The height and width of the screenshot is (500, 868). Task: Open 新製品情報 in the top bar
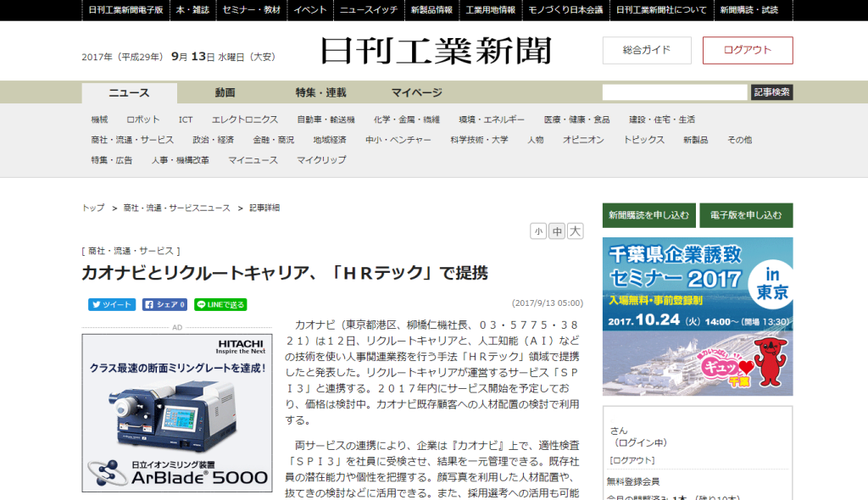[x=431, y=10]
